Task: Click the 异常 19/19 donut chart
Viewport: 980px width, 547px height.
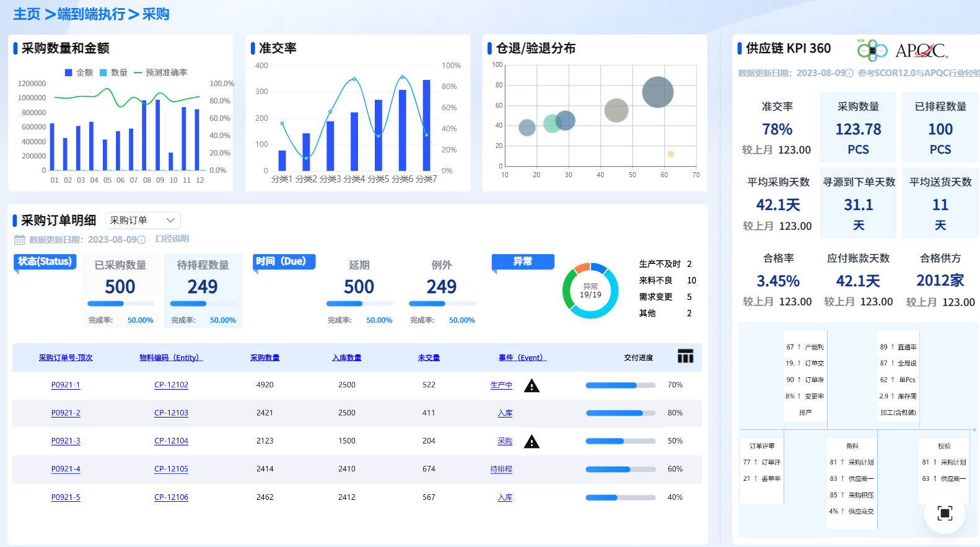Action: [x=590, y=291]
